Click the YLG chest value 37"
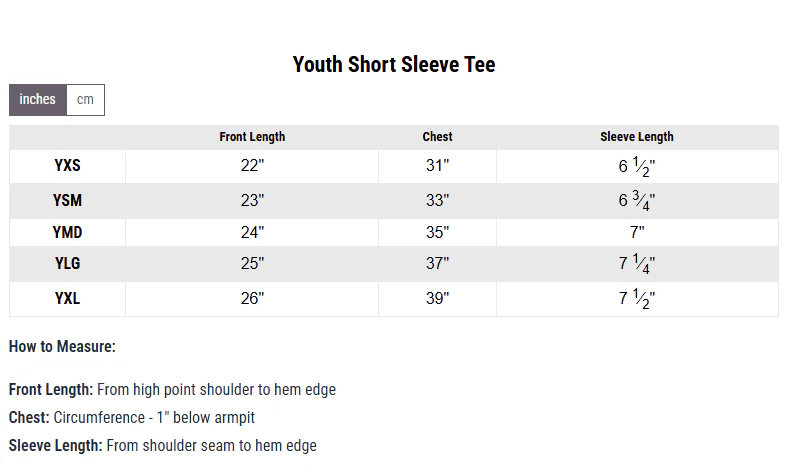 [437, 263]
